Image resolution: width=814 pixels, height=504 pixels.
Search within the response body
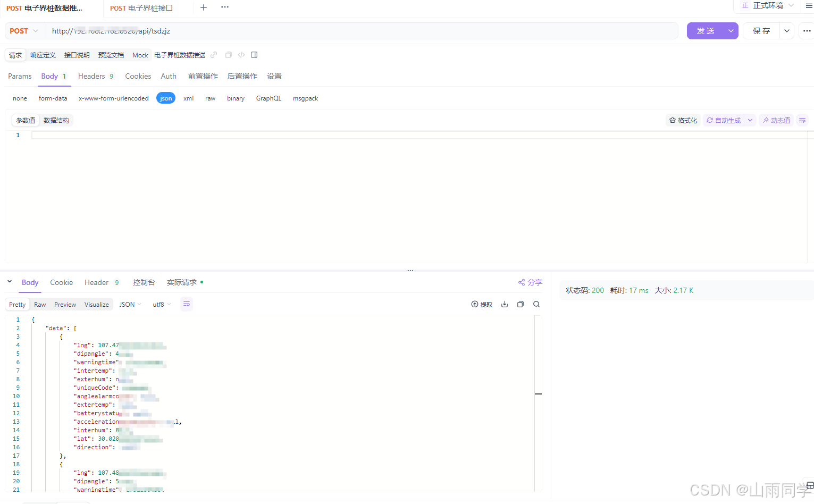[536, 304]
